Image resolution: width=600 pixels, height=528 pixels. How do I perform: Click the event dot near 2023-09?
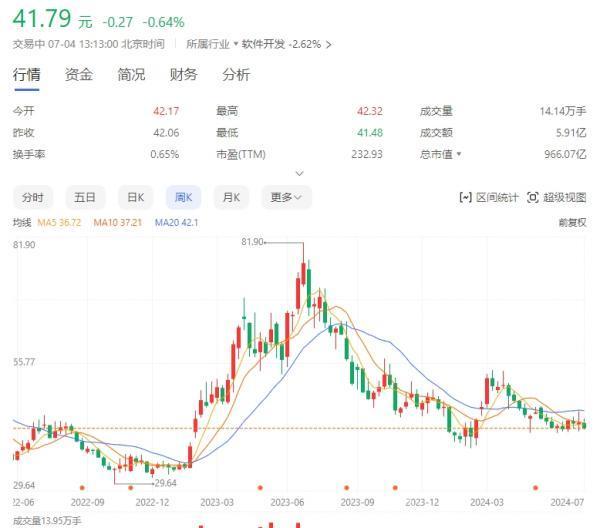tap(347, 487)
